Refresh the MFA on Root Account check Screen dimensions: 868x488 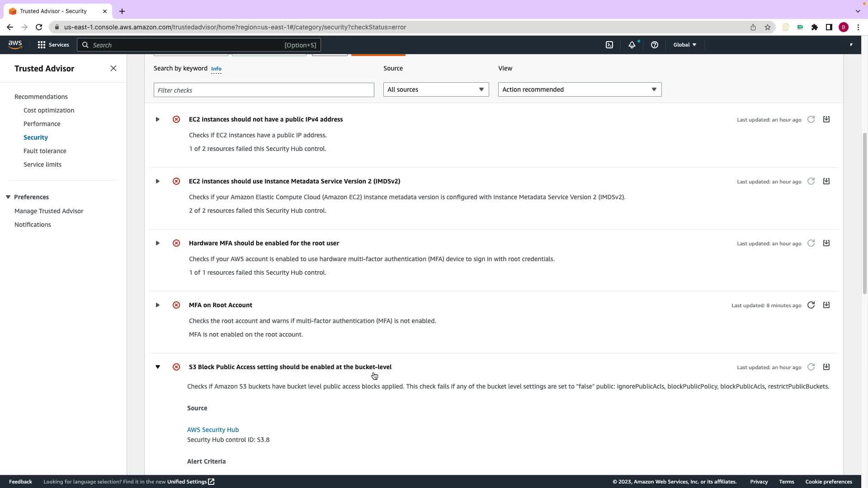coord(811,305)
